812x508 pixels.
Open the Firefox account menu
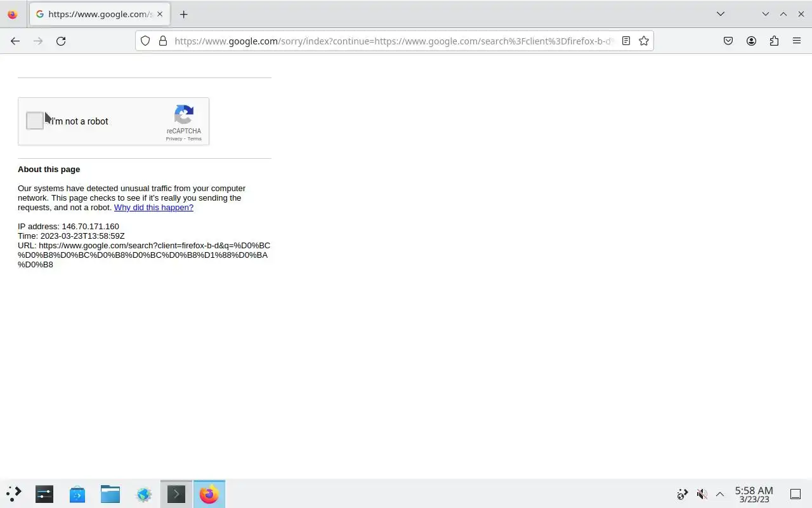click(x=751, y=41)
